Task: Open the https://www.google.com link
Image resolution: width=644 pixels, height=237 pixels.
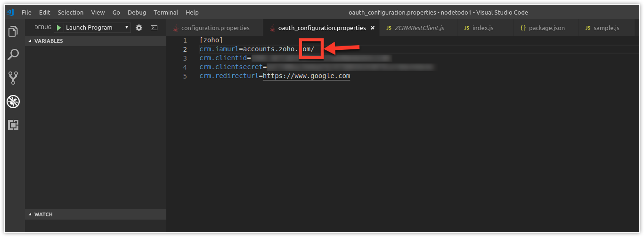Action: click(306, 76)
